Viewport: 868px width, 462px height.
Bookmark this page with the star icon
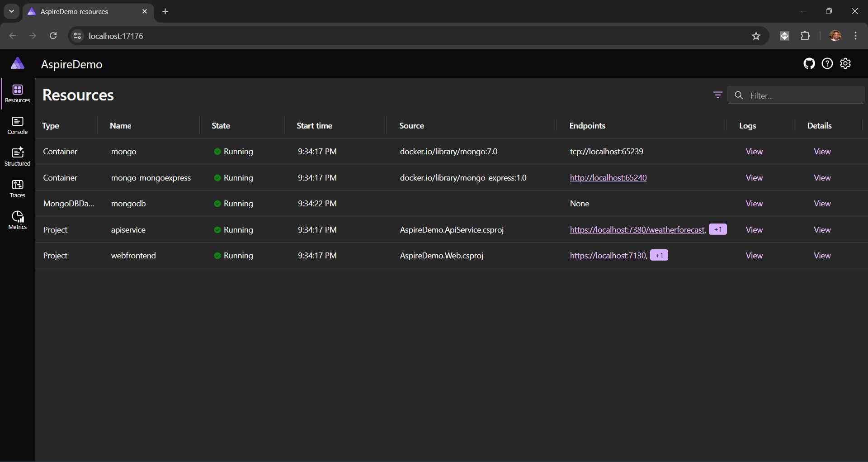point(756,36)
